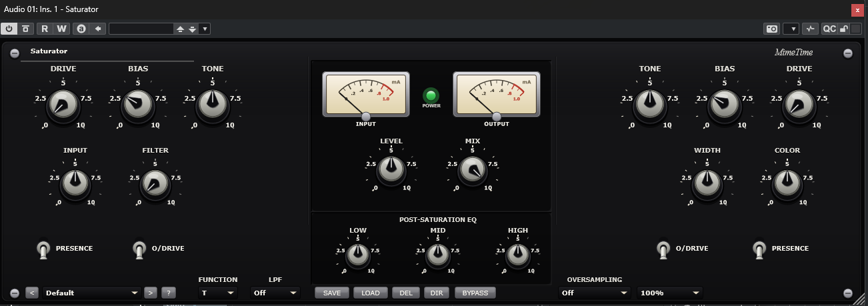Image resolution: width=868 pixels, height=306 pixels.
Task: Click the left channel DRIVE knob
Action: click(x=63, y=104)
